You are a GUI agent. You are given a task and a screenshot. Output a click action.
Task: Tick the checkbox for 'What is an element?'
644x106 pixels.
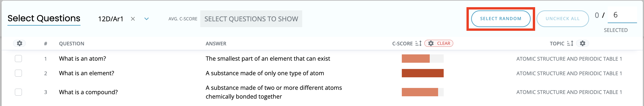(18, 73)
